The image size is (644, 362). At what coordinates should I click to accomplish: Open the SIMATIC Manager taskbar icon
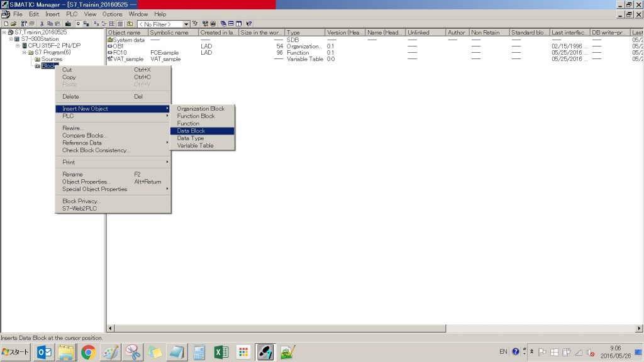(265, 352)
